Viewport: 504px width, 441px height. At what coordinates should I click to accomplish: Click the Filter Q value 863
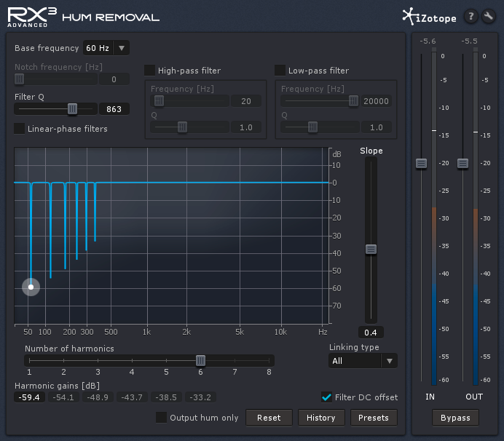[114, 109]
